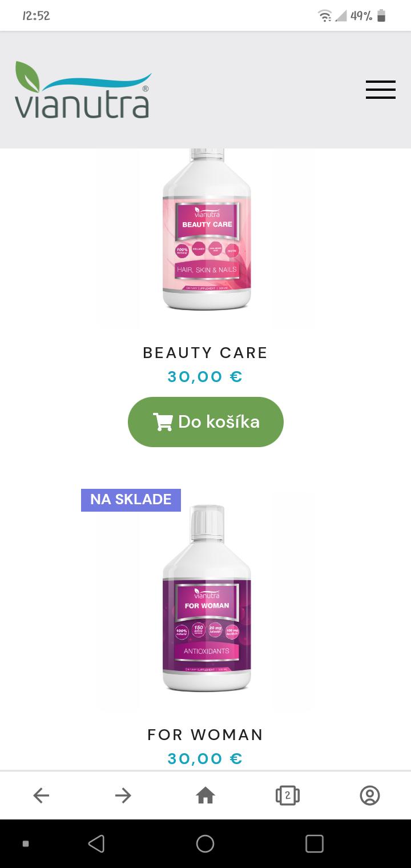
Task: Click the Vianutra logo
Action: point(83,90)
